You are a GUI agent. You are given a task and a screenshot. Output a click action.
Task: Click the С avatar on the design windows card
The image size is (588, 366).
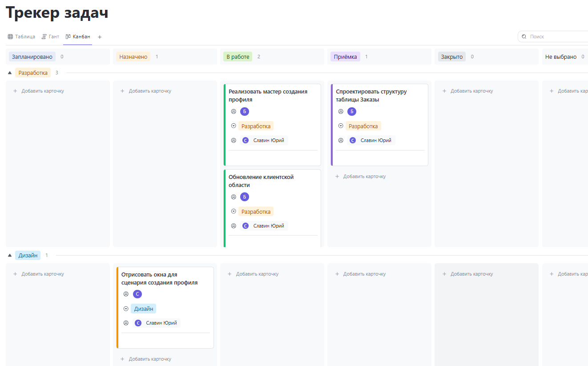(137, 294)
